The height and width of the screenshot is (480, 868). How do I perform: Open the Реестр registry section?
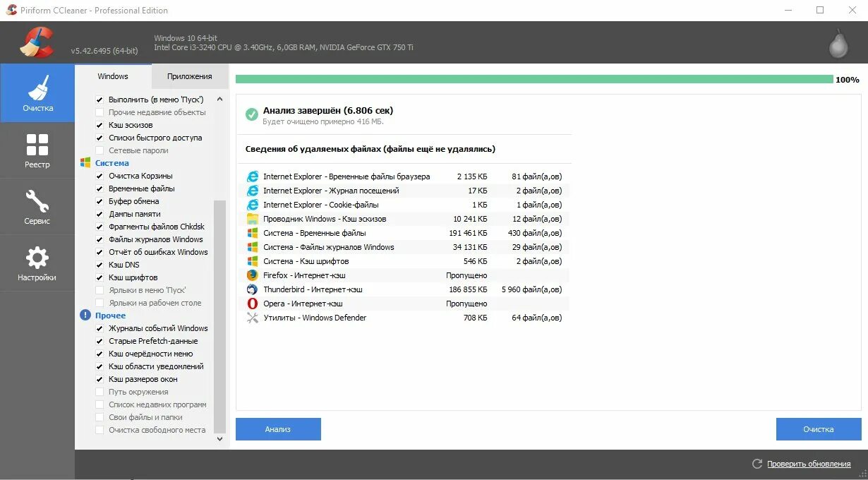pos(37,150)
